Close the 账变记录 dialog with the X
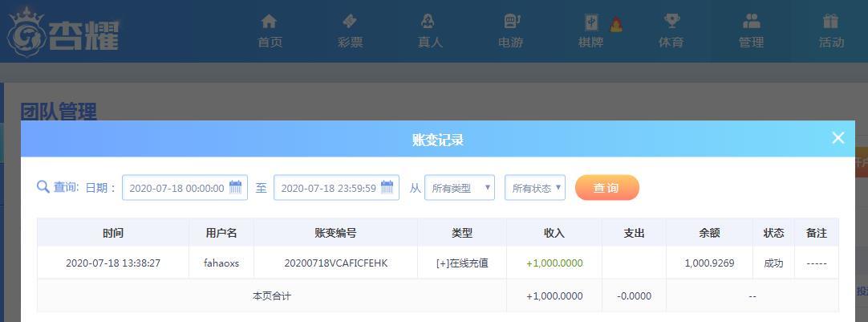The height and width of the screenshot is (322, 868). pyautogui.click(x=838, y=138)
